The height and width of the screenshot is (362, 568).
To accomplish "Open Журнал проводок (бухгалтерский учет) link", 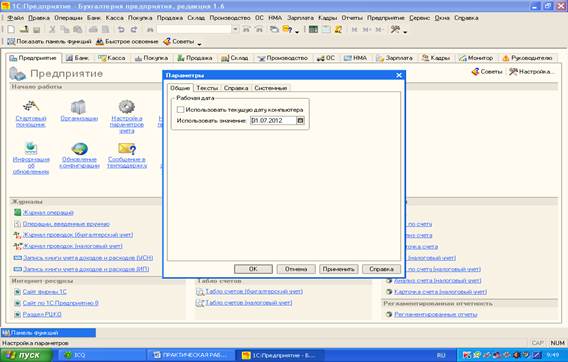I will [78, 235].
